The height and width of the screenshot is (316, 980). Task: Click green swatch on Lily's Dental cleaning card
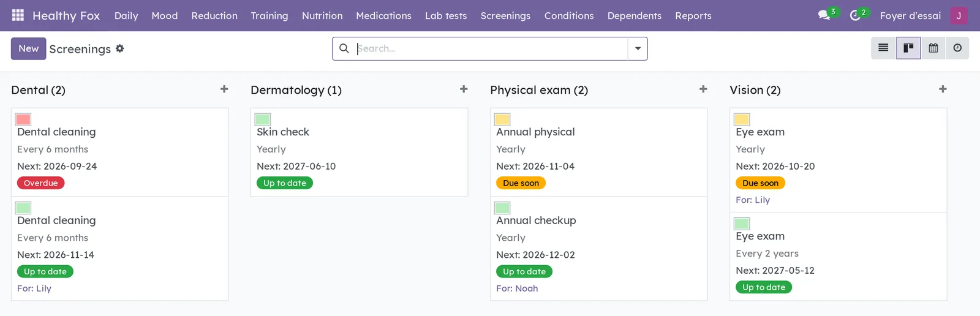tap(23, 208)
